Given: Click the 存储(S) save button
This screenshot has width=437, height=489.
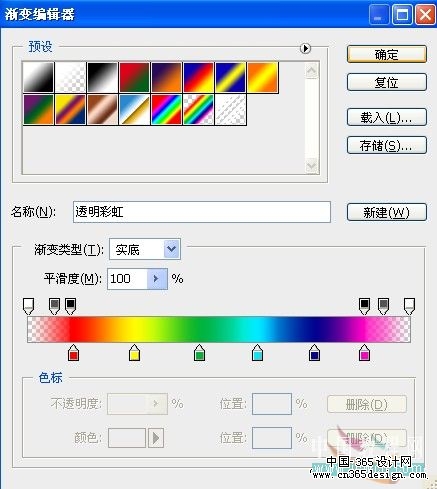Looking at the screenshot, I should pos(387,145).
